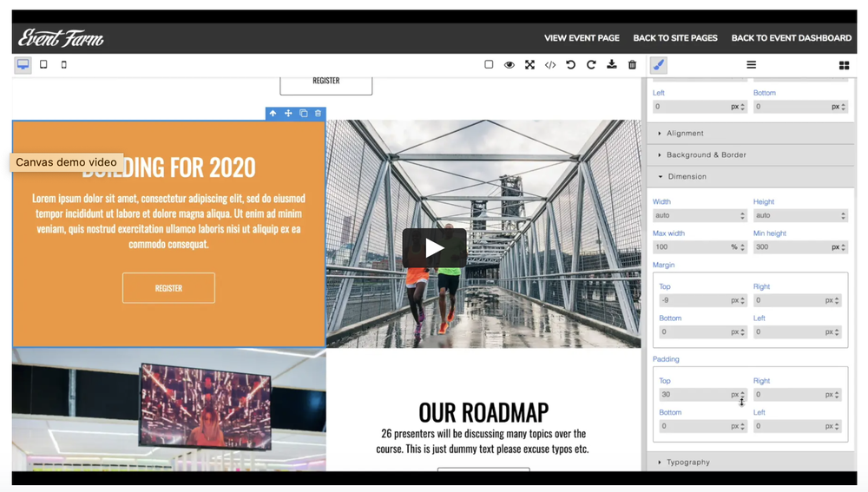Open the layers hamburger icon
Image resolution: width=868 pixels, height=492 pixels.
(x=751, y=65)
